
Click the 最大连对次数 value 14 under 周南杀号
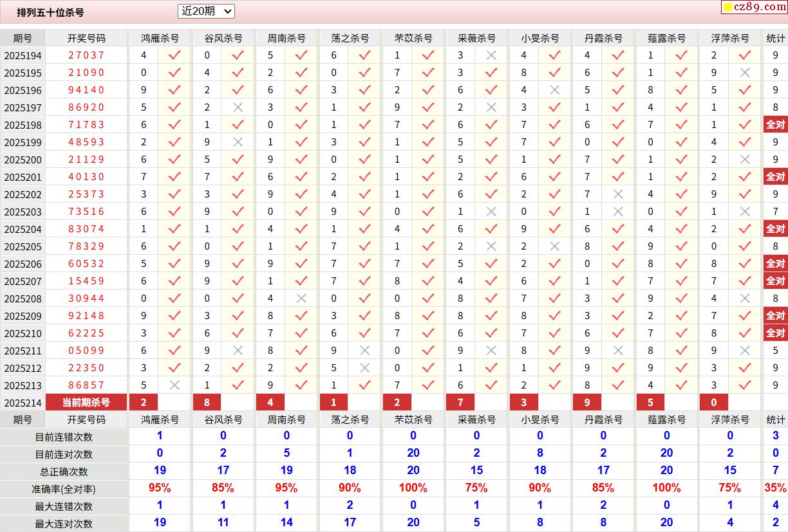point(286,523)
